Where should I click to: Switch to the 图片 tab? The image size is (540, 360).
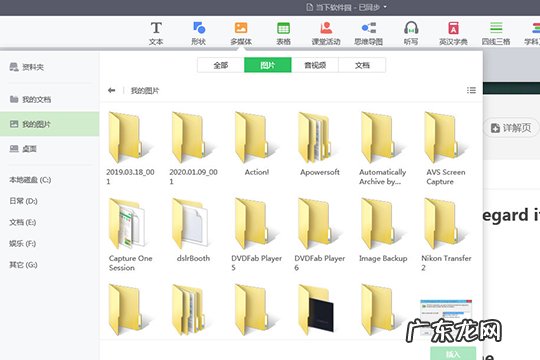[268, 65]
